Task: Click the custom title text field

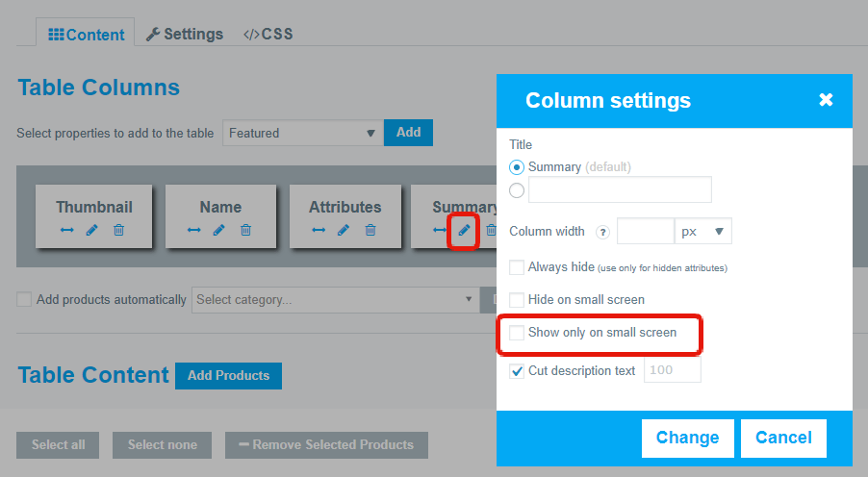Action: (620, 189)
